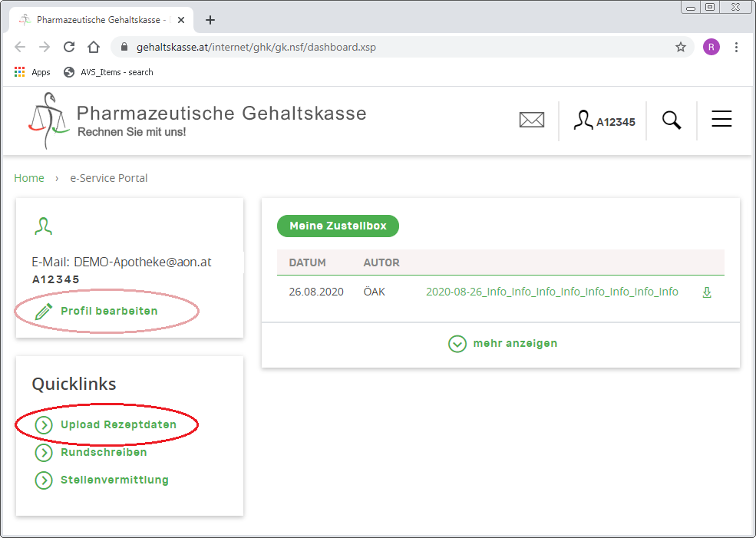Click the address bar URL field
756x538 pixels.
click(x=384, y=47)
